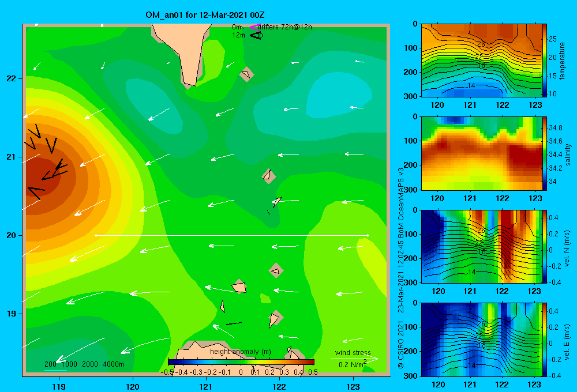Click the "© CSIRO 2021" vertical text

tap(401, 345)
